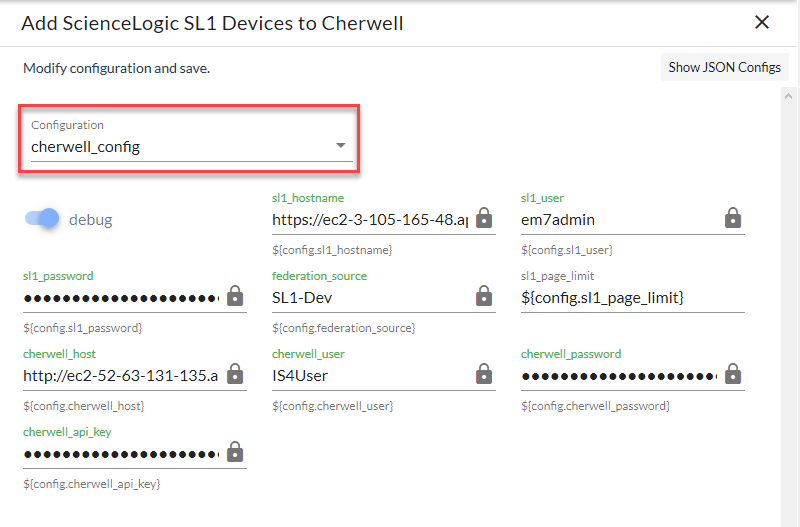Click the lock icon beside sl1_user
The image size is (800, 527).
pyautogui.click(x=733, y=218)
